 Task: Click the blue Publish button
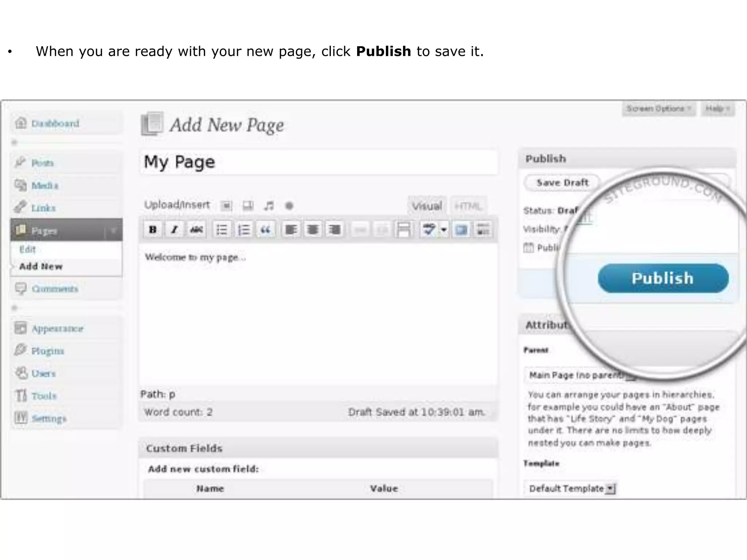click(663, 278)
